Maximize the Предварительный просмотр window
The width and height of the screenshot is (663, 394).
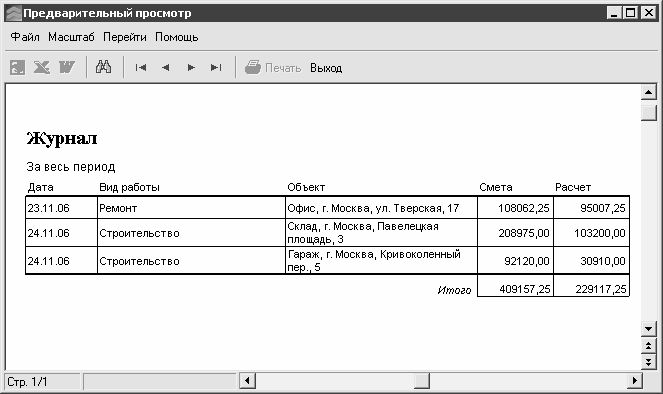[x=630, y=13]
